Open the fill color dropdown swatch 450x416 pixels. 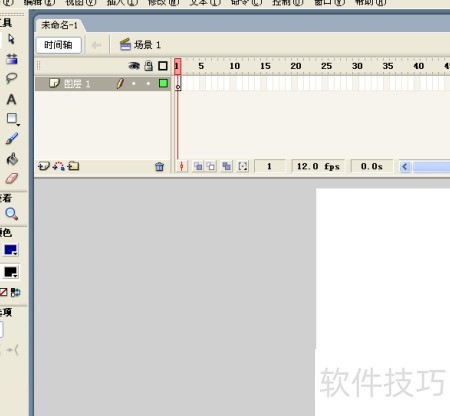point(11,272)
